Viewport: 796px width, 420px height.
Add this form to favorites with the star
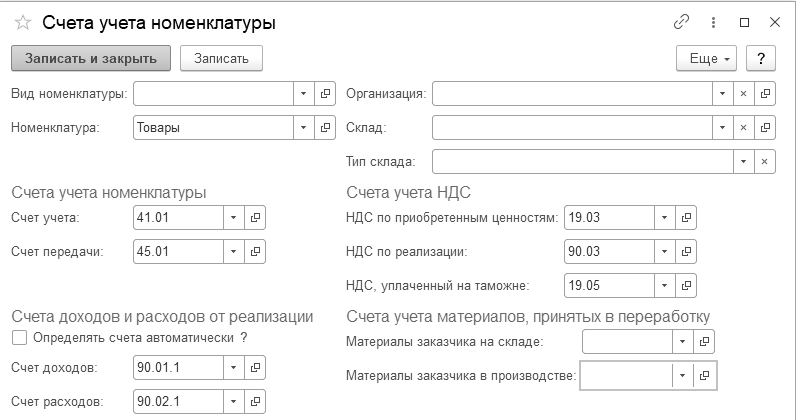22,22
